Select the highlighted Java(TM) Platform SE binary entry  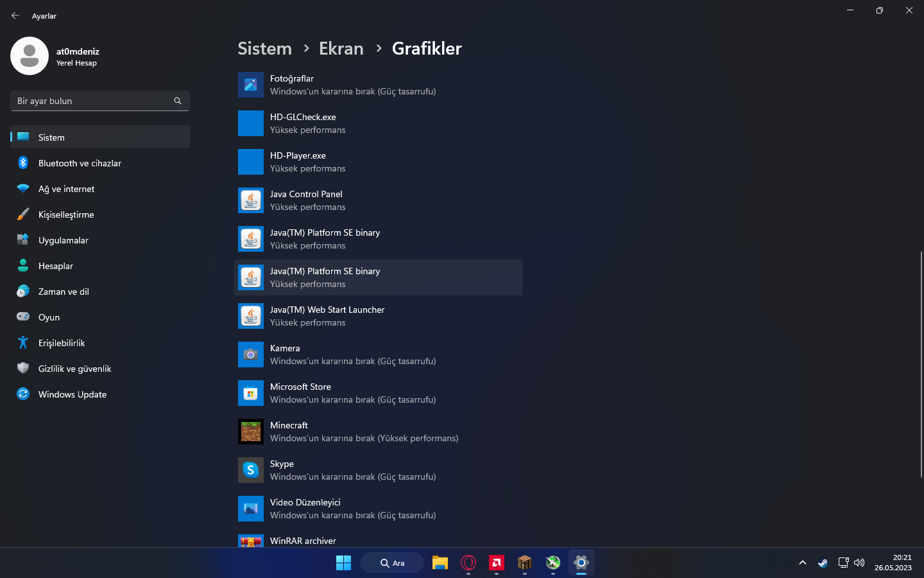point(379,277)
